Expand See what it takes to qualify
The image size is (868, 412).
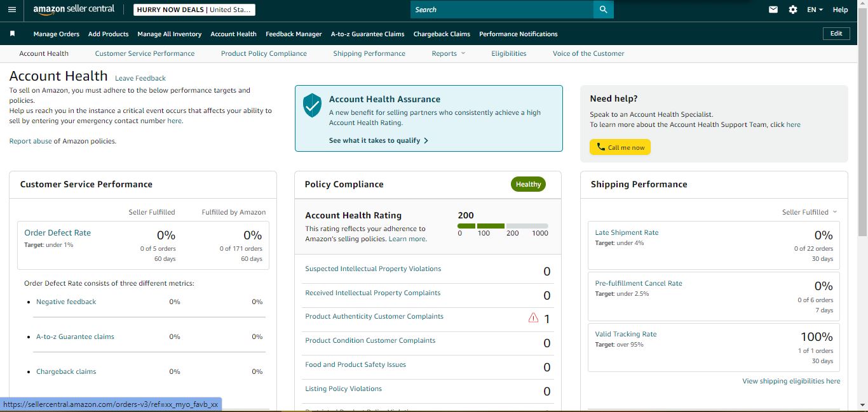[x=379, y=140]
